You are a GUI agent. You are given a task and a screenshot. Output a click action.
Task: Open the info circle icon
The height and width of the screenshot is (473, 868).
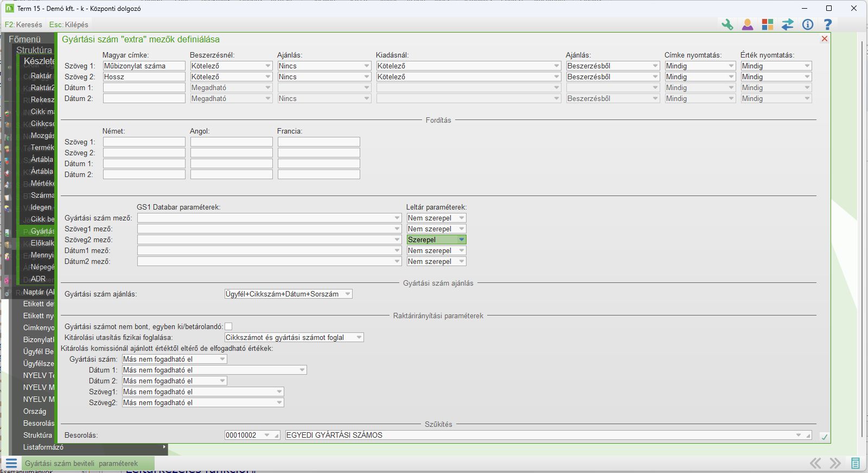pyautogui.click(x=808, y=24)
